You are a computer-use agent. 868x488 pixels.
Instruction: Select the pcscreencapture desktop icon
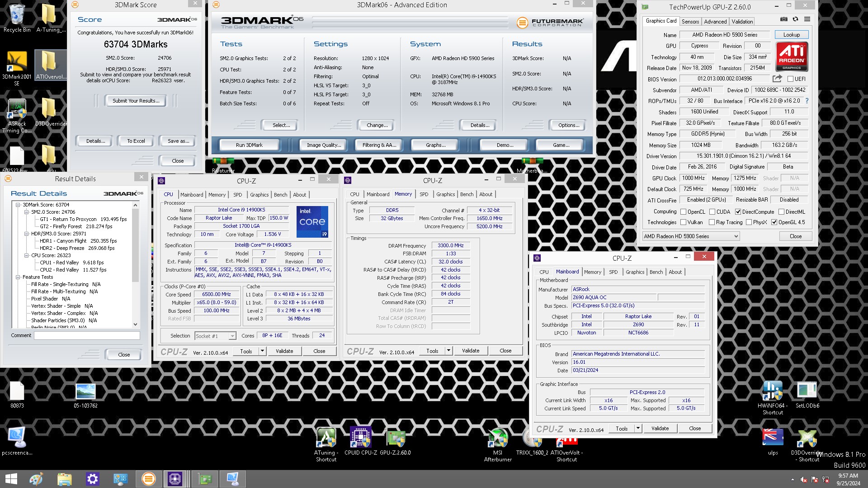17,441
